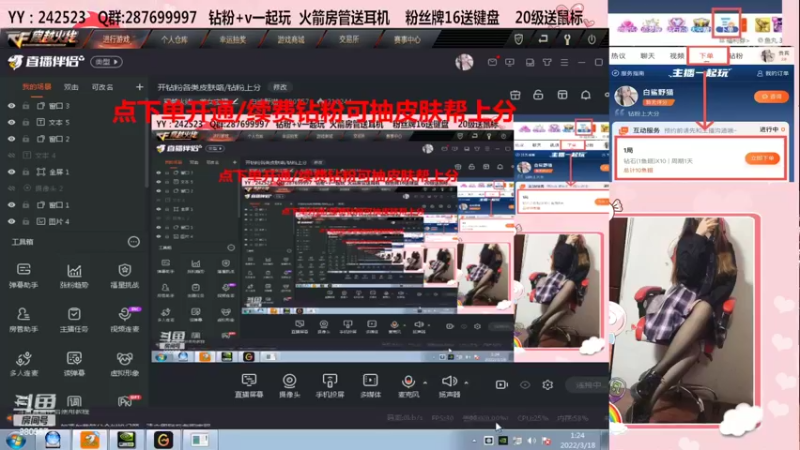800x450 pixels.
Task: Open 读弹幕 tool in the toolbox
Action: 74,364
